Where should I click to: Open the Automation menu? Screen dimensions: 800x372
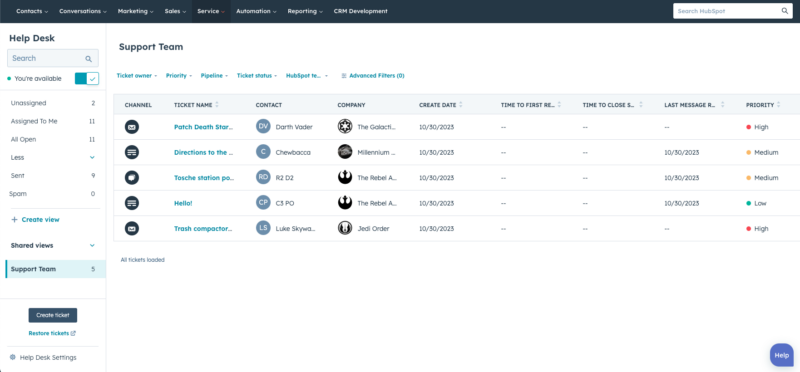[256, 11]
